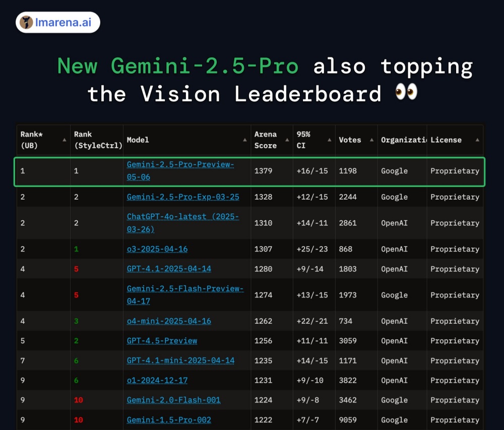
Task: Sort by Rank (UB) column arrow
Action: [65, 140]
